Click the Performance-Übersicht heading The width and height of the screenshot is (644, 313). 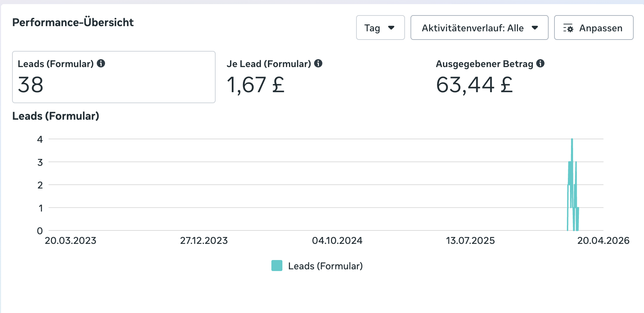(73, 22)
